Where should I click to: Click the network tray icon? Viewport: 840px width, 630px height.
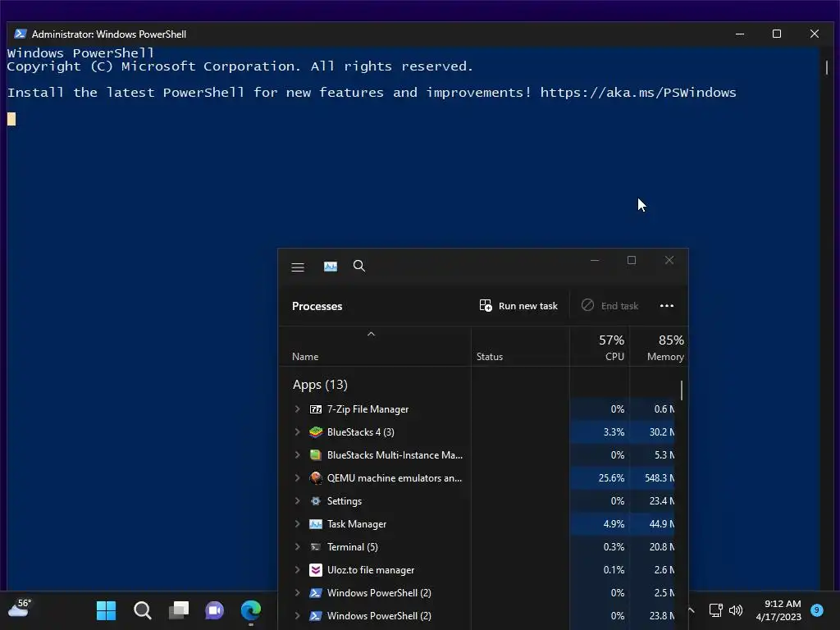(x=715, y=610)
